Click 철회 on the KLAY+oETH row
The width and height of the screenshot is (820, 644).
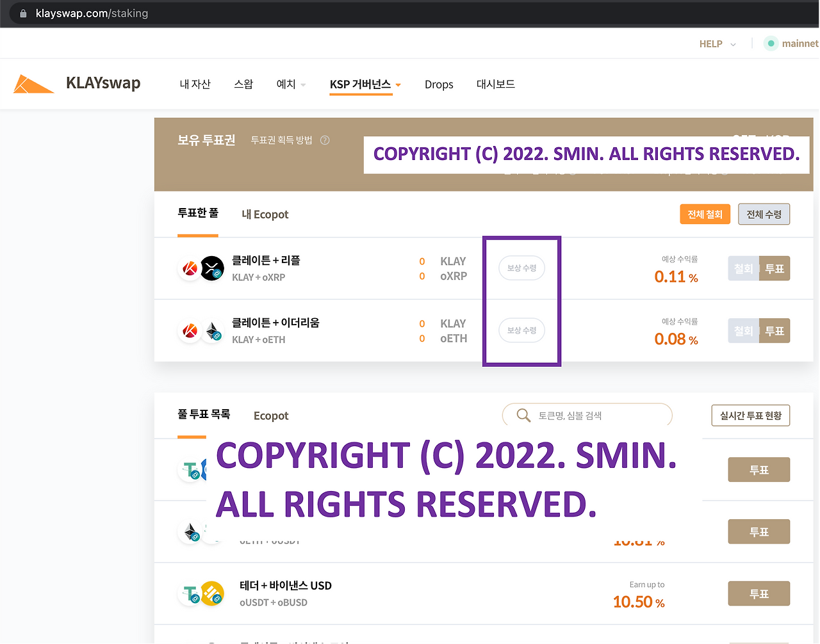tap(744, 331)
